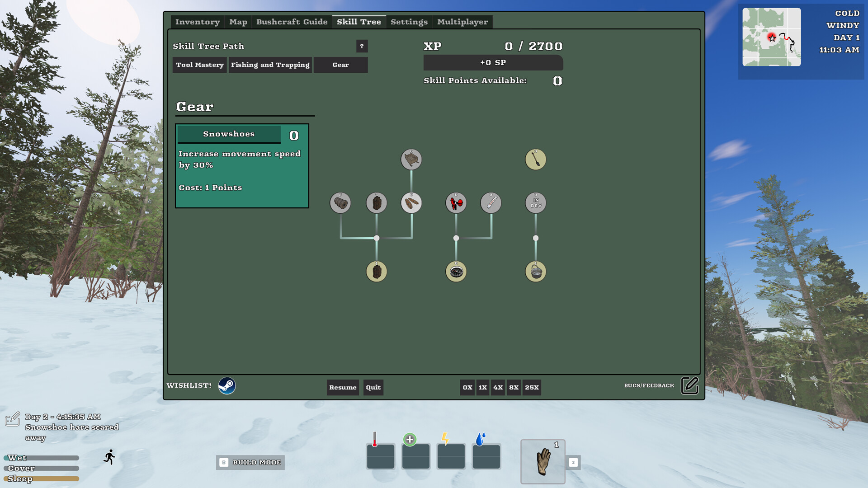
Task: Click the hydration status box
Action: pos(486,456)
